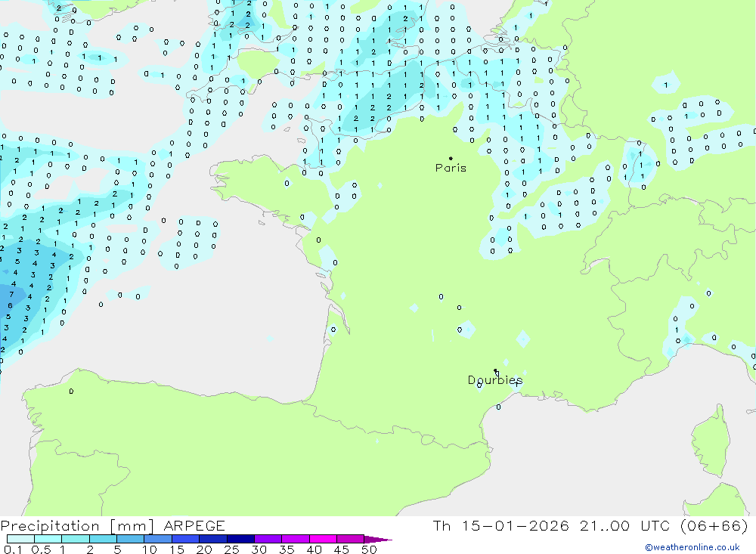Select the 15–20 mm legend swatch

tap(185, 539)
